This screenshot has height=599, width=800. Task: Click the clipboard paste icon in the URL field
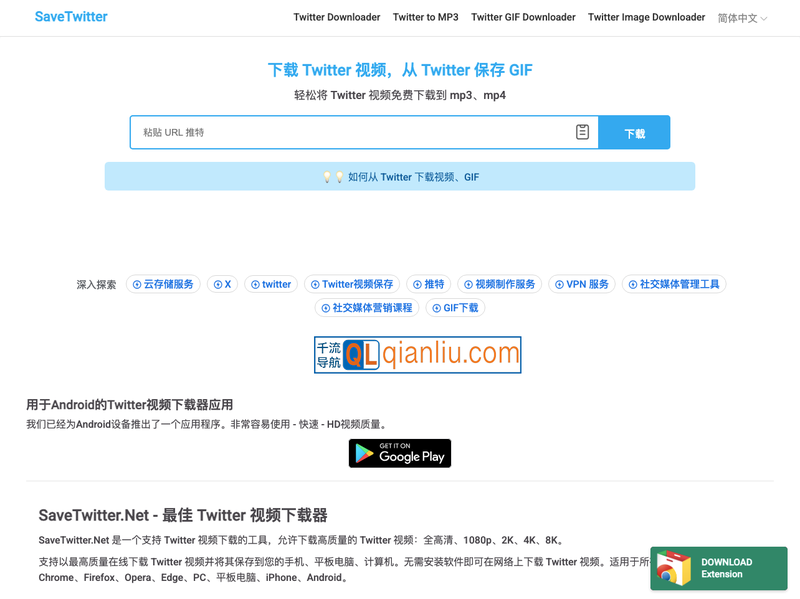tap(582, 131)
